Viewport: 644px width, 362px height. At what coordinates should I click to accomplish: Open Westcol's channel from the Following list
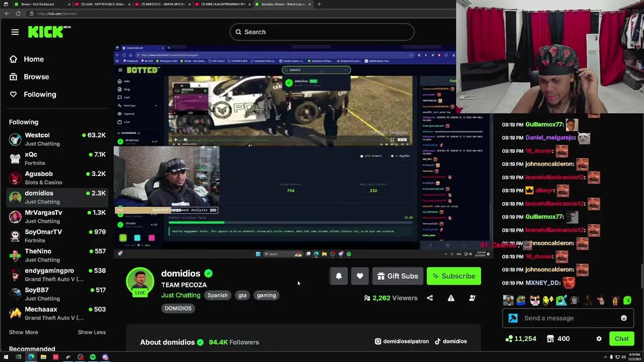[x=57, y=139]
